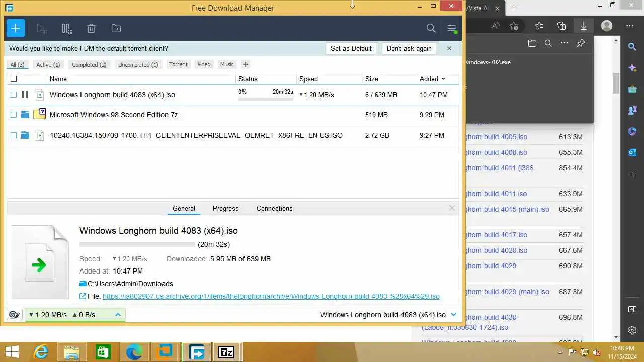Switch to the Connections details tab
The height and width of the screenshot is (362, 644).
coord(274,208)
